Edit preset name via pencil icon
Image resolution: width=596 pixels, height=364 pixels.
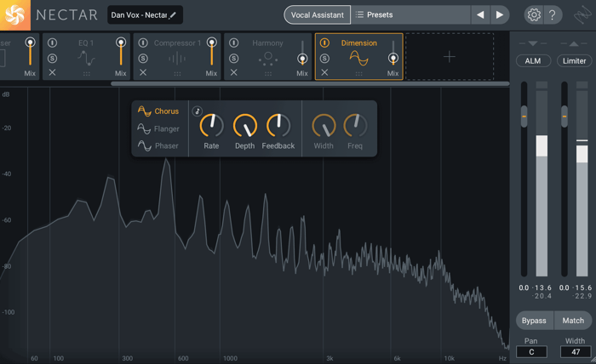pos(173,14)
